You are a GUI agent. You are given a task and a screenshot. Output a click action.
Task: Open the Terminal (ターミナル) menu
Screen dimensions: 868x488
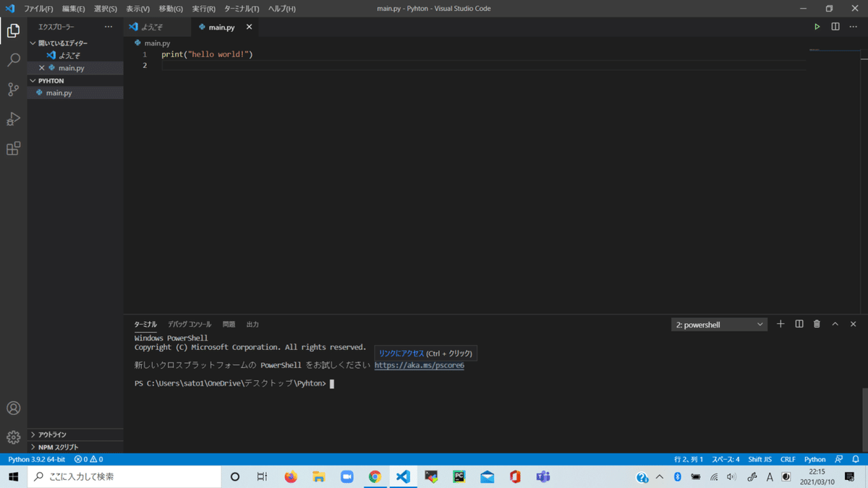[242, 9]
